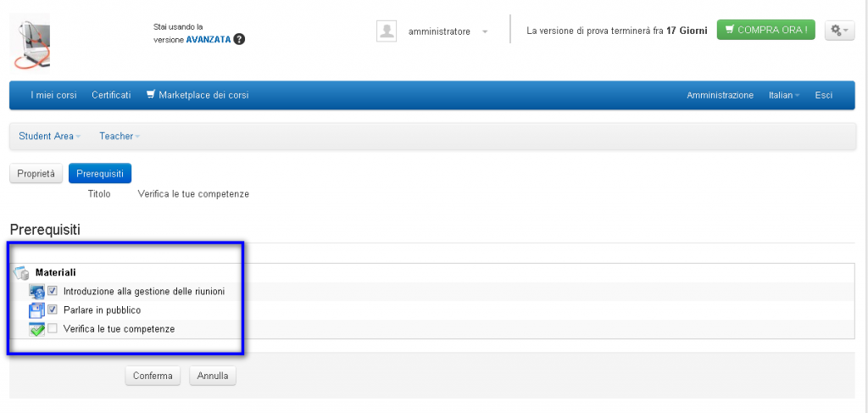Log out via Esci link
The image size is (868, 413).
[x=824, y=95]
